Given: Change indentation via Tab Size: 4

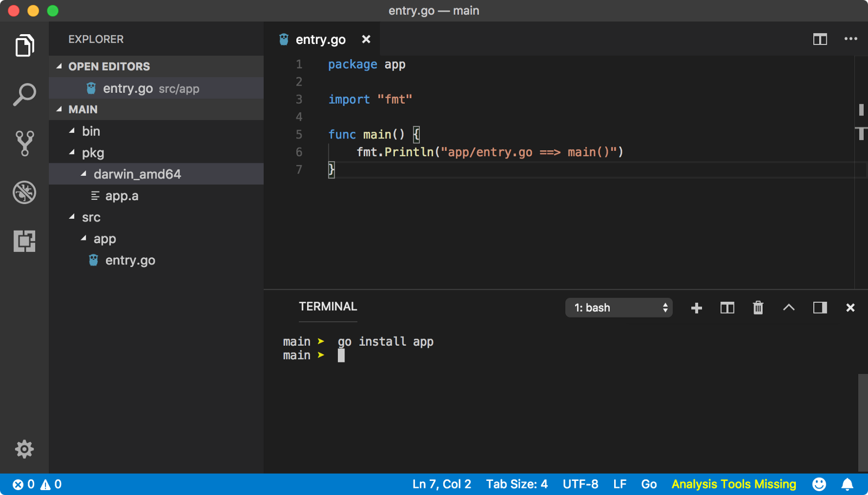Looking at the screenshot, I should point(516,484).
